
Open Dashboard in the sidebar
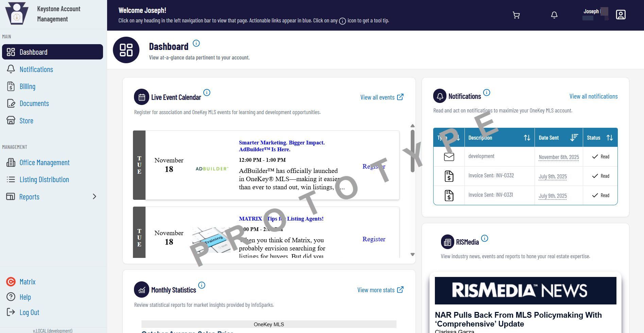click(x=52, y=52)
